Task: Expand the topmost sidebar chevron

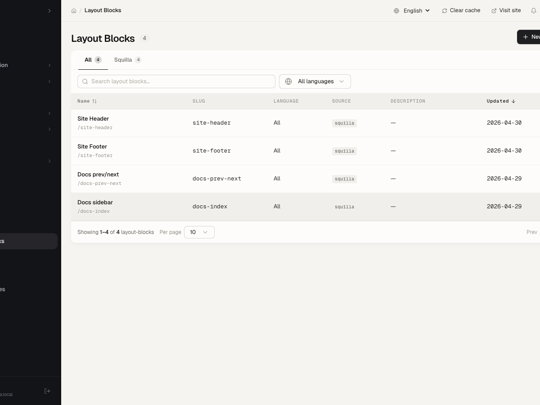Action: click(49, 11)
